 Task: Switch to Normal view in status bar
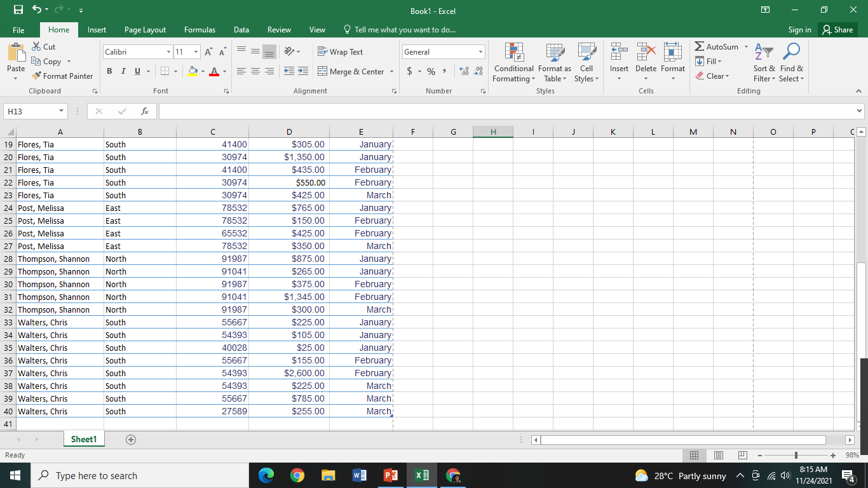coord(695,456)
